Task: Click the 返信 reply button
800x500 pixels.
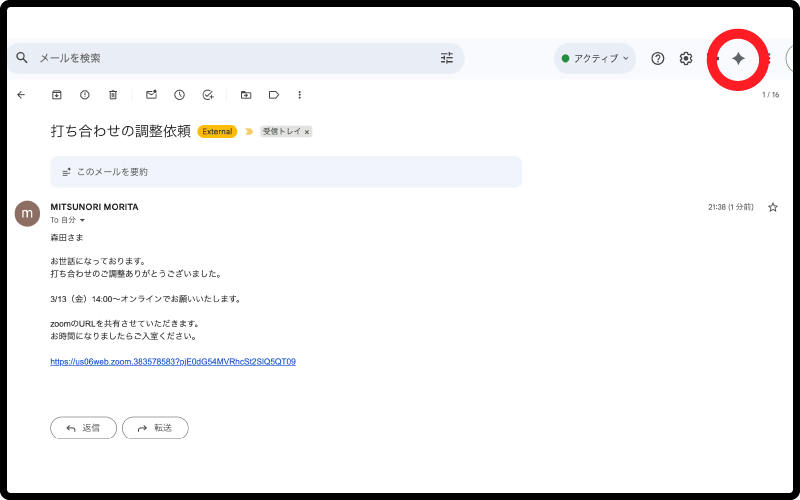Action: 83,428
